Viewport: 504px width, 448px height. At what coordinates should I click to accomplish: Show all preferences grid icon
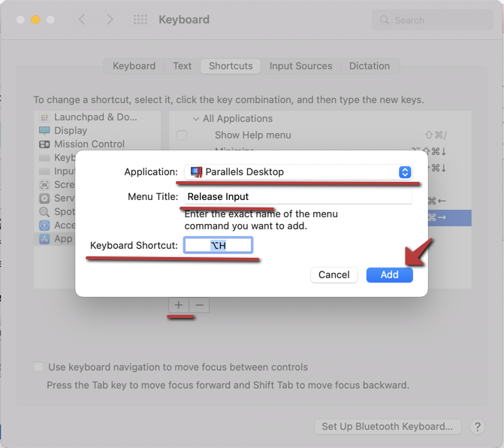pyautogui.click(x=140, y=20)
